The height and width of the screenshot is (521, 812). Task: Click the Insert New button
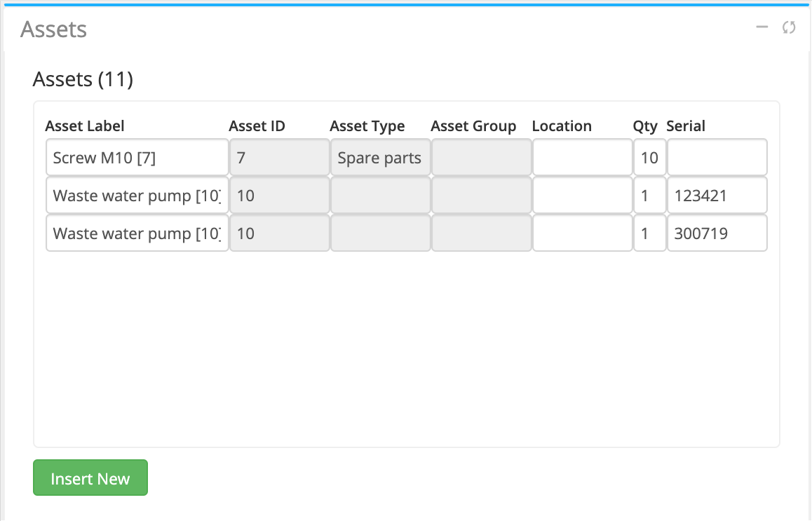(x=90, y=478)
